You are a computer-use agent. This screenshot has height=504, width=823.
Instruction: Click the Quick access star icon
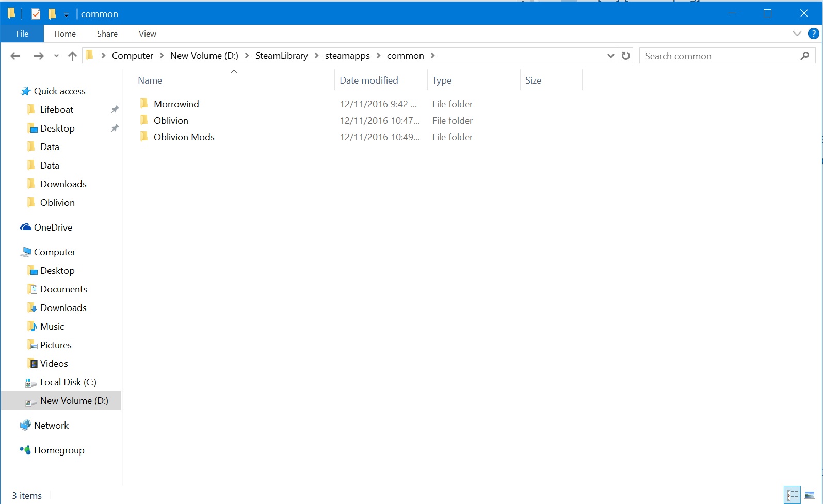[26, 91]
